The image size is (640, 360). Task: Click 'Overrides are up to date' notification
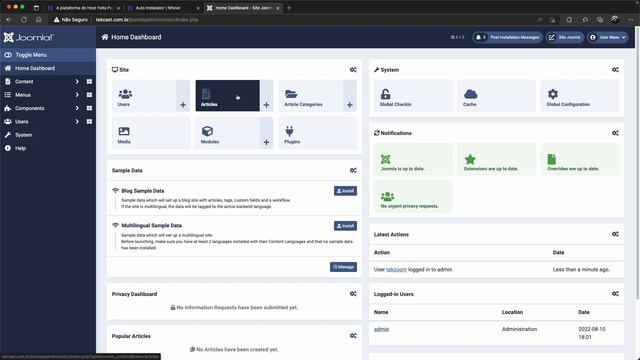pyautogui.click(x=580, y=159)
